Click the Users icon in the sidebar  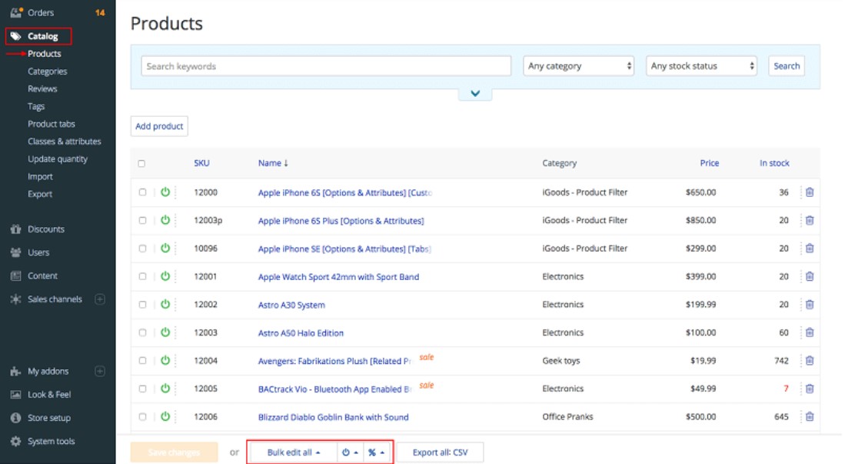point(15,252)
